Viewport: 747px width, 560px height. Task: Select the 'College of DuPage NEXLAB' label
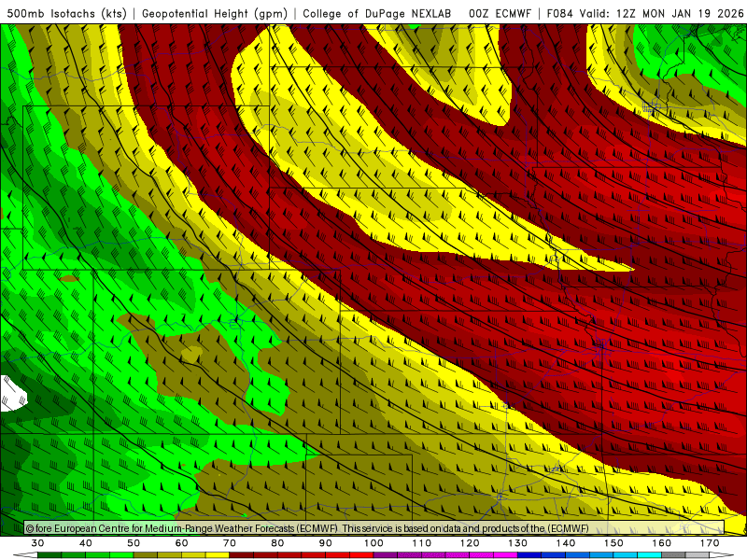pyautogui.click(x=376, y=14)
